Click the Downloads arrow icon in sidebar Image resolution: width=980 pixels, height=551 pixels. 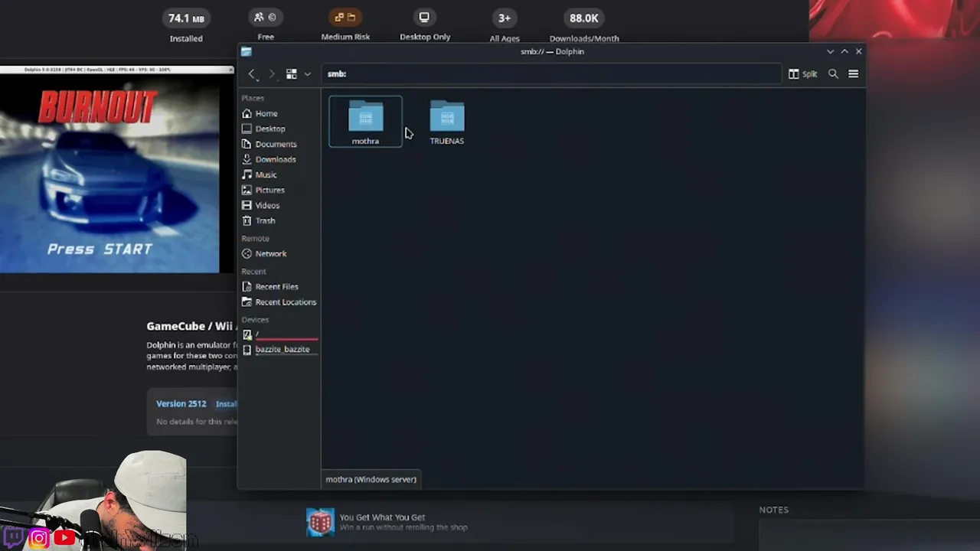pyautogui.click(x=247, y=159)
